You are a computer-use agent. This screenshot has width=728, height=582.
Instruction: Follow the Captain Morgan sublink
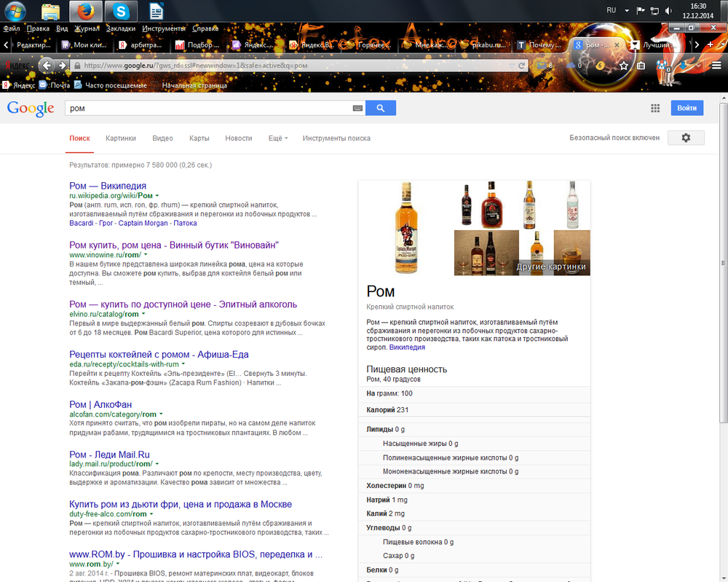[143, 223]
